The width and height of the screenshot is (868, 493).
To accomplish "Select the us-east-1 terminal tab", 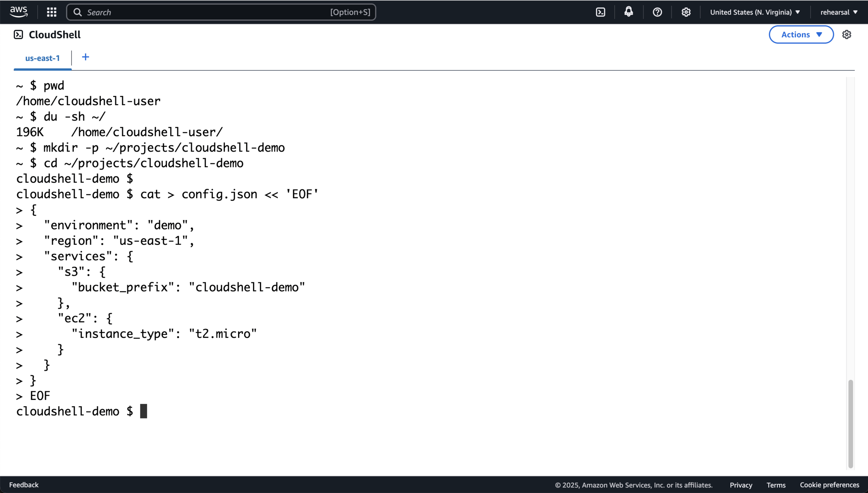I will (42, 58).
